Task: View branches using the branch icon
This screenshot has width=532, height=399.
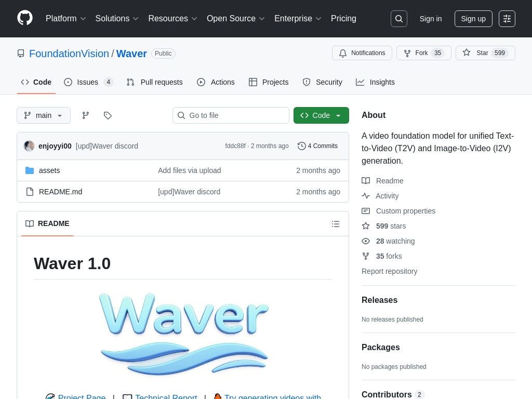Action: [x=86, y=115]
